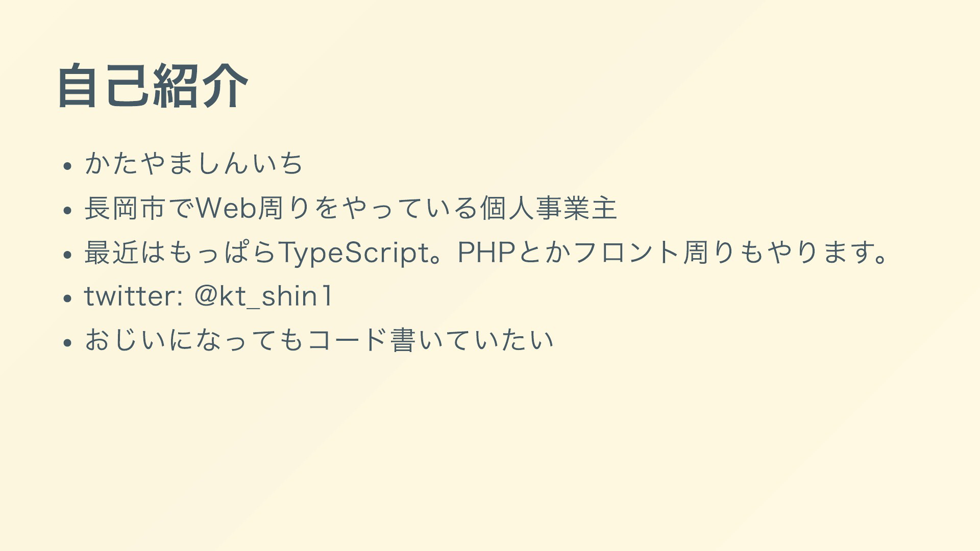The height and width of the screenshot is (551, 980).
Task: Click the 最近 text starting third bullet
Action: [112, 252]
